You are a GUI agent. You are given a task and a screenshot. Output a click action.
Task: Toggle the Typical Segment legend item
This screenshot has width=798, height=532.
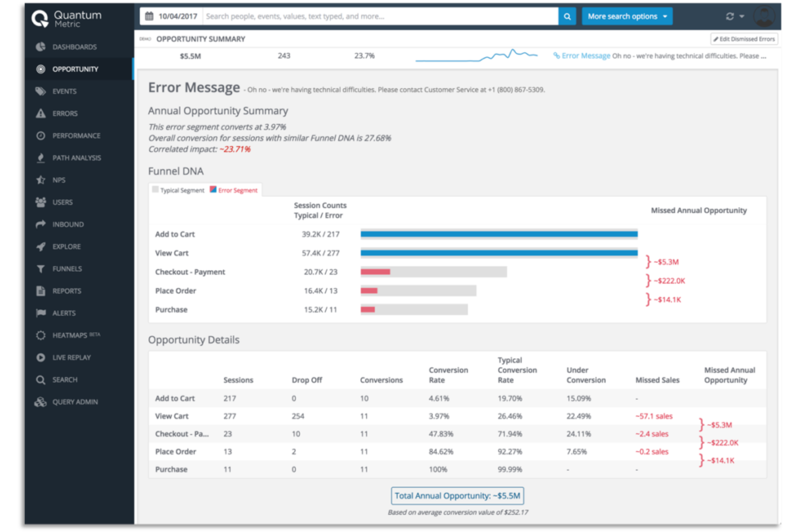click(178, 190)
